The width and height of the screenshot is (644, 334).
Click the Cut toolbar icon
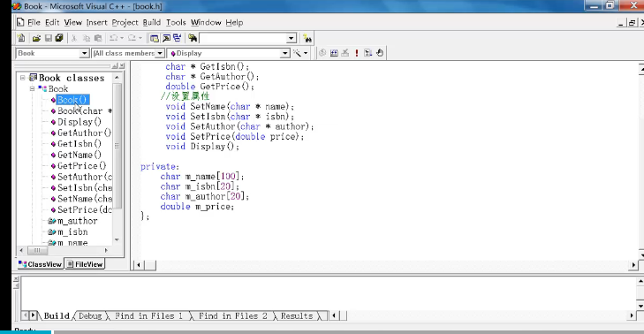pos(74,38)
